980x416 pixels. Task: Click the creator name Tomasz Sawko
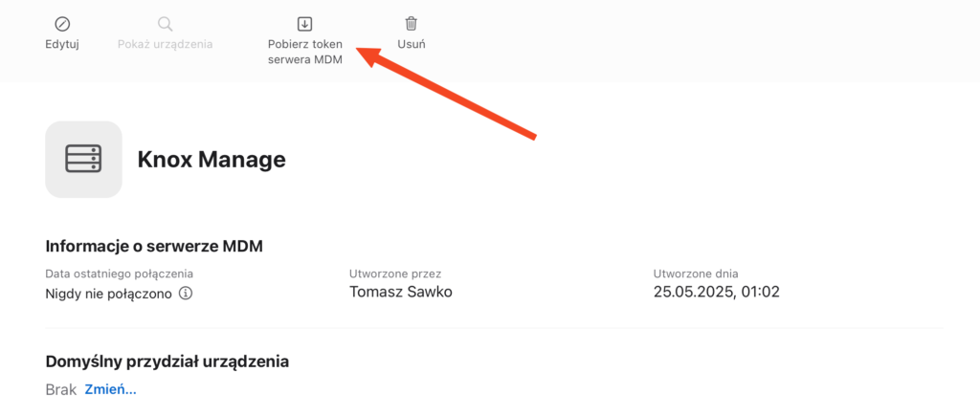pos(401,292)
